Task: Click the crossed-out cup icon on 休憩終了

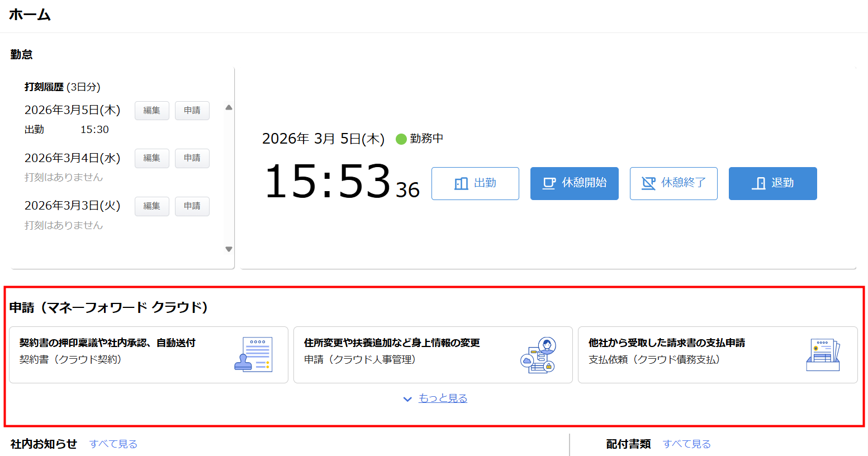Action: tap(648, 183)
